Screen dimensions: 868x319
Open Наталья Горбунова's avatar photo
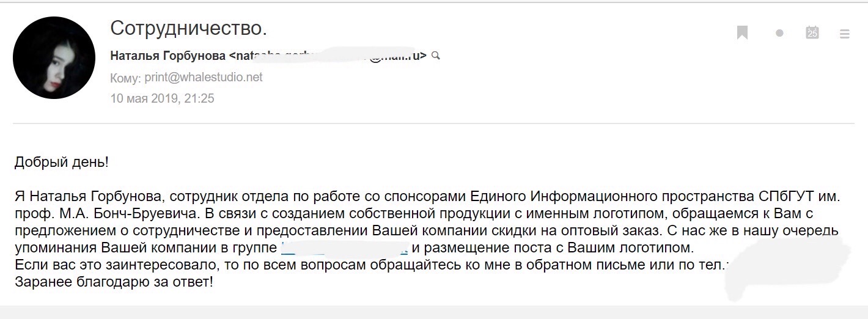[54, 58]
